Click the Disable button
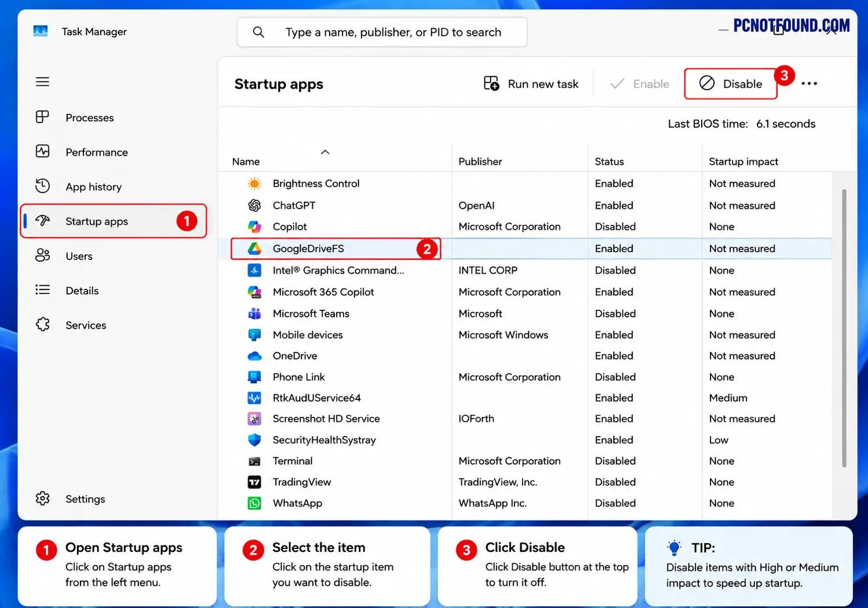The image size is (868, 608). (731, 84)
